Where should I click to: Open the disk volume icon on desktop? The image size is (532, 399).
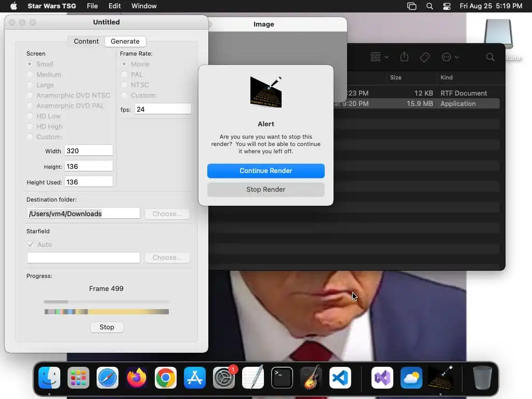[498, 34]
